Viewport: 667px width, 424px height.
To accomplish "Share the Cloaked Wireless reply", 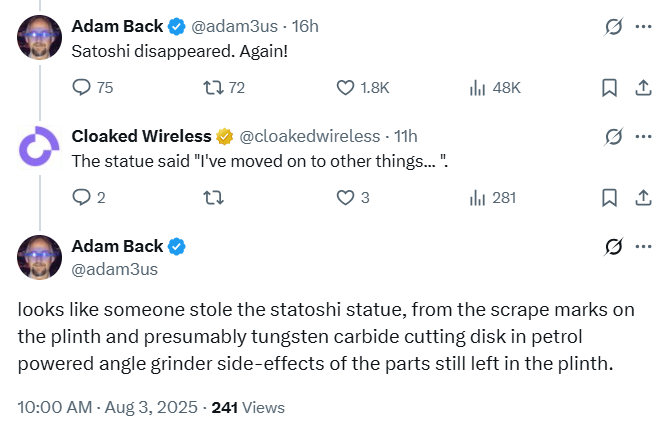I will tap(642, 197).
